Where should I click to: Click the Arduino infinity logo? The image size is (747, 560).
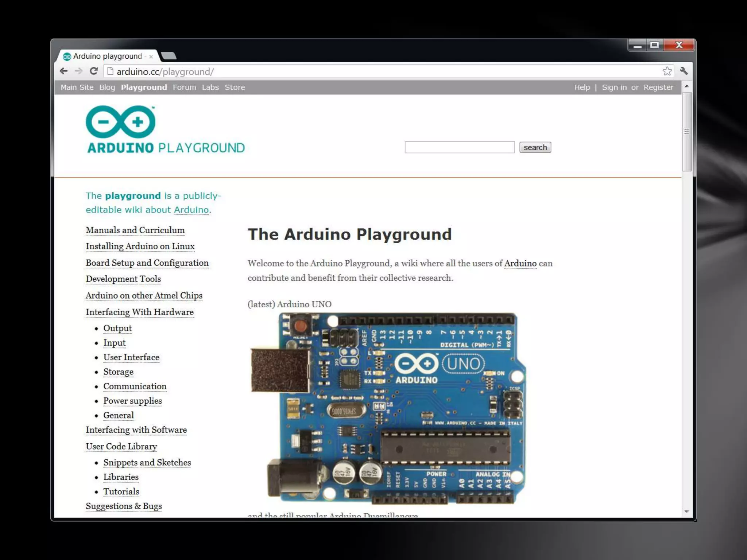pyautogui.click(x=120, y=122)
